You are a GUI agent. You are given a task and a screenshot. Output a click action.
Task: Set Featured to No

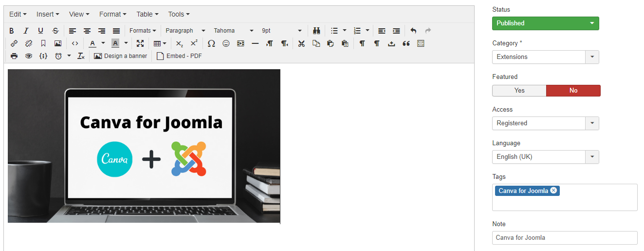click(573, 91)
